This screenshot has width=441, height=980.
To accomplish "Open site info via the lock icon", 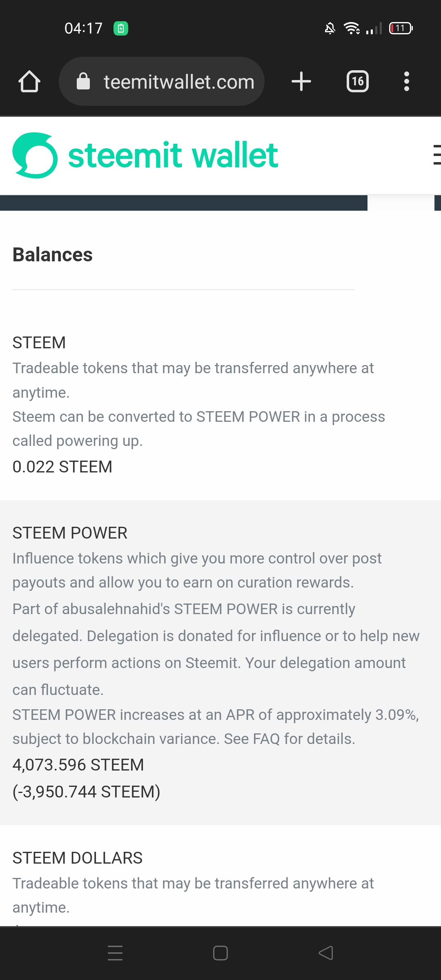I will 83,81.
